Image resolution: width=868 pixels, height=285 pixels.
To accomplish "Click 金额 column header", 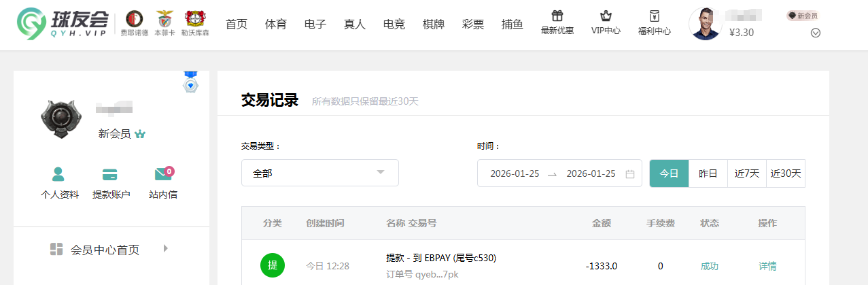I will pos(602,223).
